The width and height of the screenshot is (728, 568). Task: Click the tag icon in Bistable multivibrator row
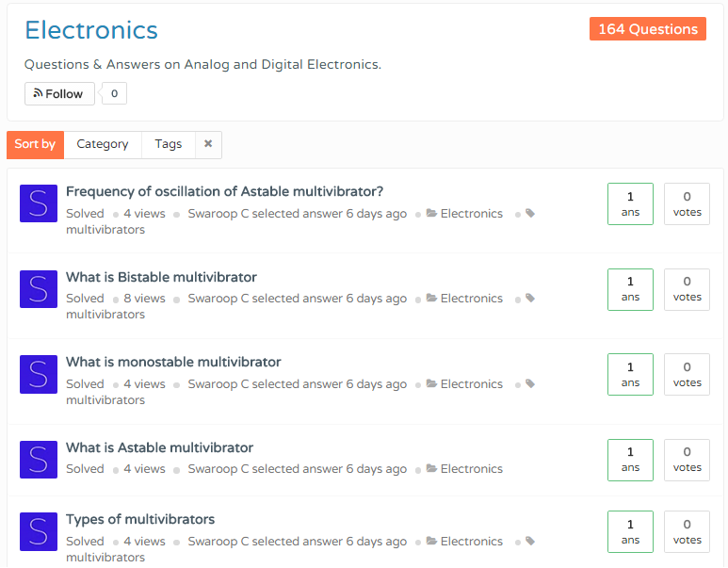(x=530, y=299)
